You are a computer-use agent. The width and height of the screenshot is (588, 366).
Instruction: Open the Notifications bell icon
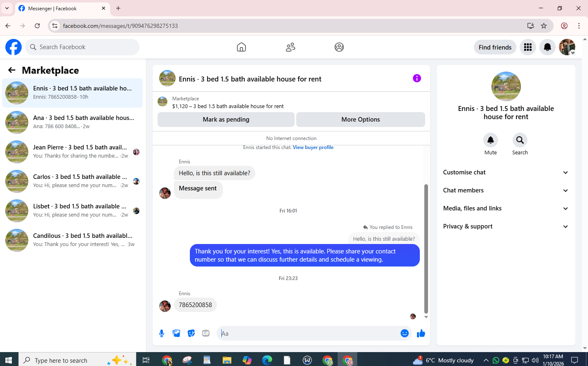(547, 47)
